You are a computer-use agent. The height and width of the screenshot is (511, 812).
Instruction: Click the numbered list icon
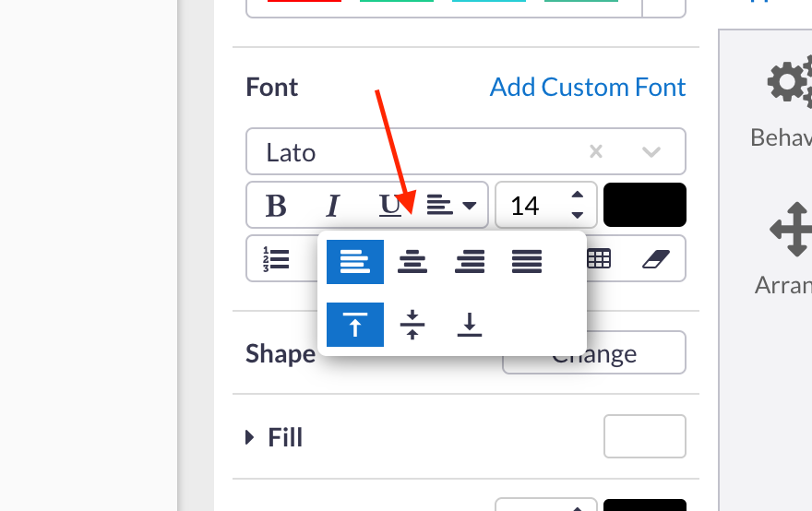[276, 259]
